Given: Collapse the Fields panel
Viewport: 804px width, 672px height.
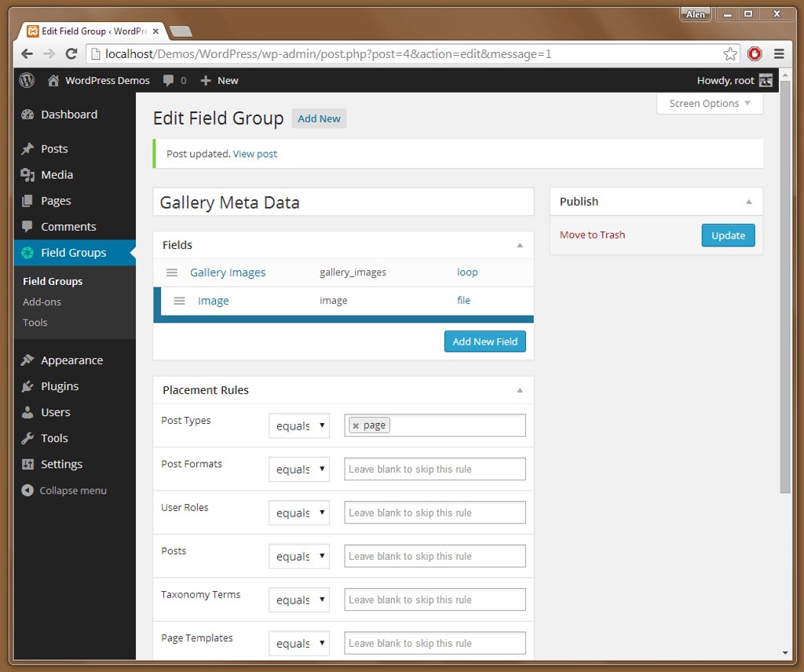Looking at the screenshot, I should [x=520, y=246].
